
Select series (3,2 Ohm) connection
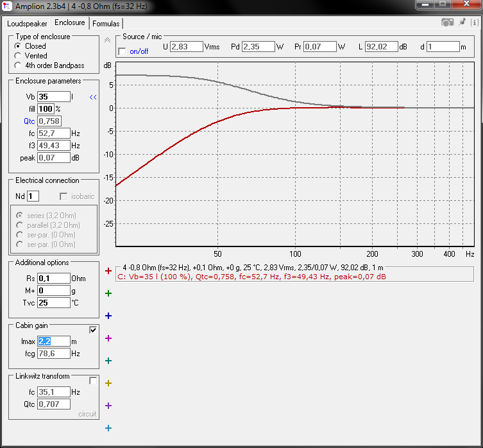(20, 215)
